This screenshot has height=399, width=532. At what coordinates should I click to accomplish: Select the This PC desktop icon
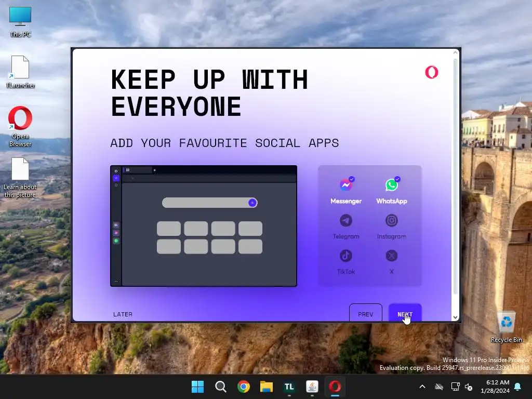coord(20,21)
